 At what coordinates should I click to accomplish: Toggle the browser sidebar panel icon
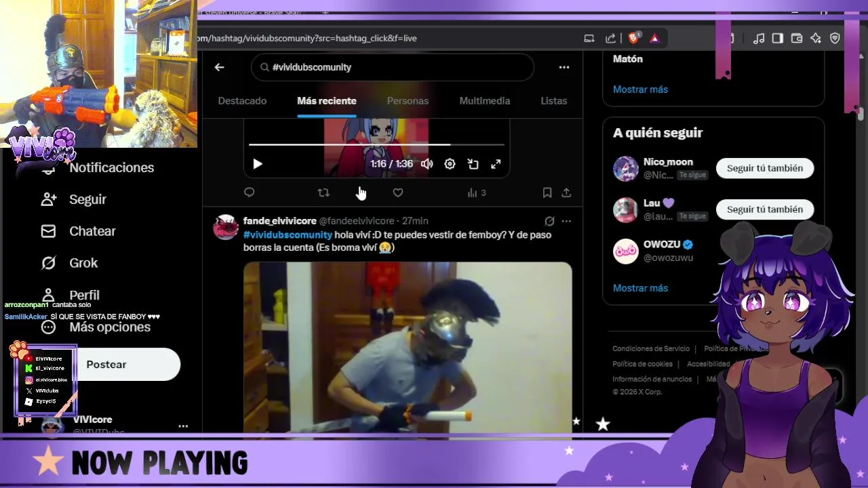(778, 39)
